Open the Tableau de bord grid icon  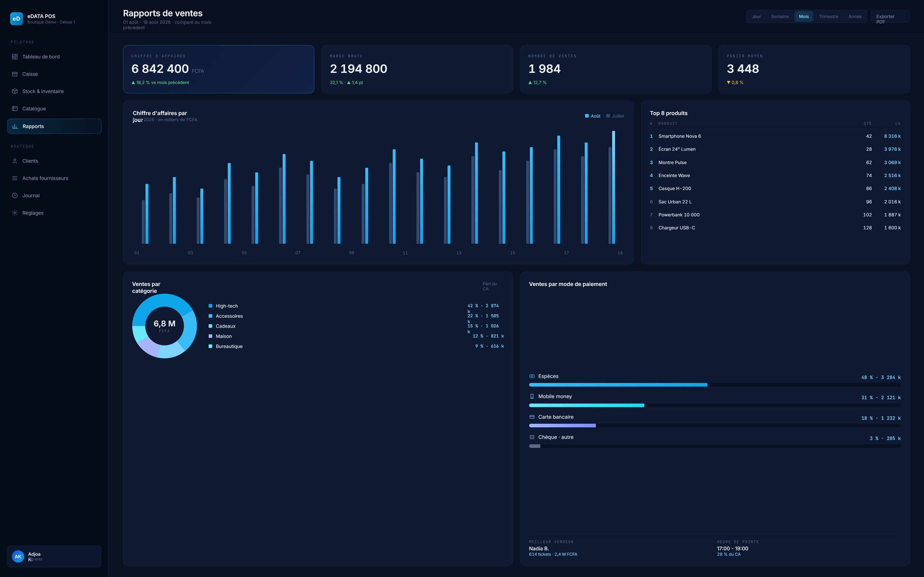(15, 57)
